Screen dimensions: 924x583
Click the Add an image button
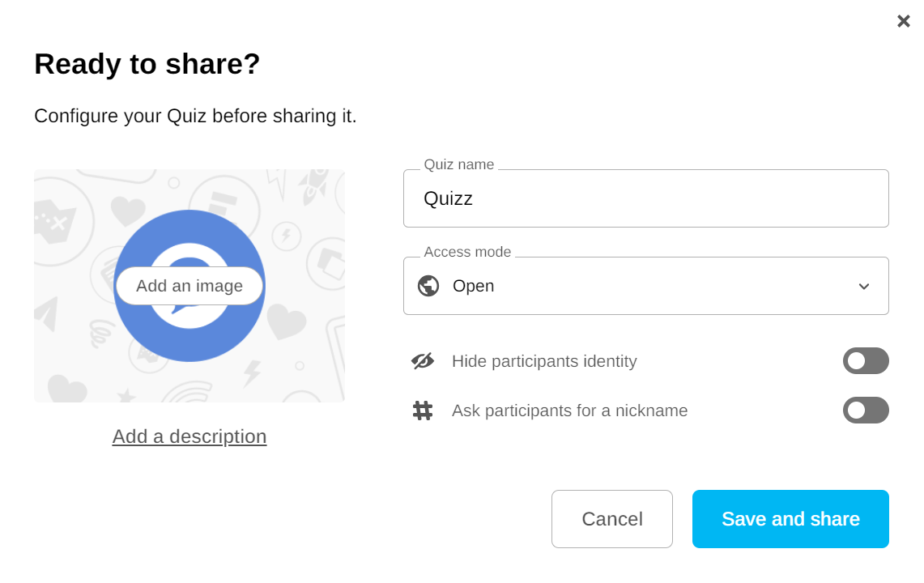(x=189, y=286)
